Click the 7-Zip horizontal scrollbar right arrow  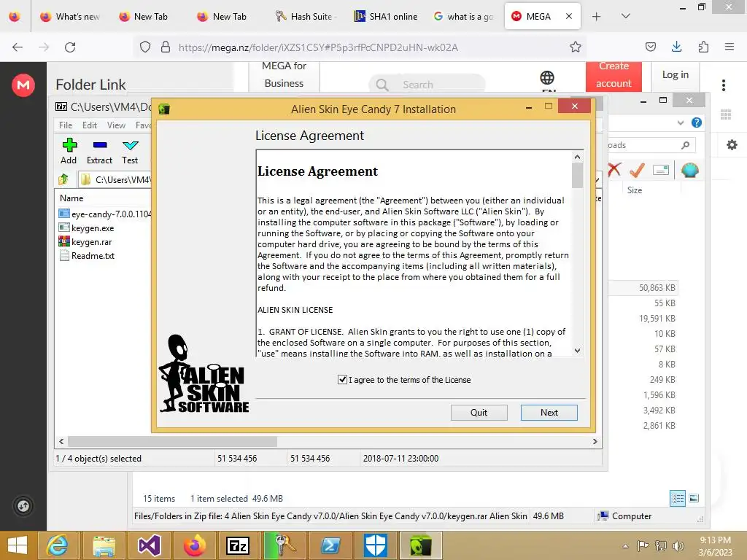point(595,441)
